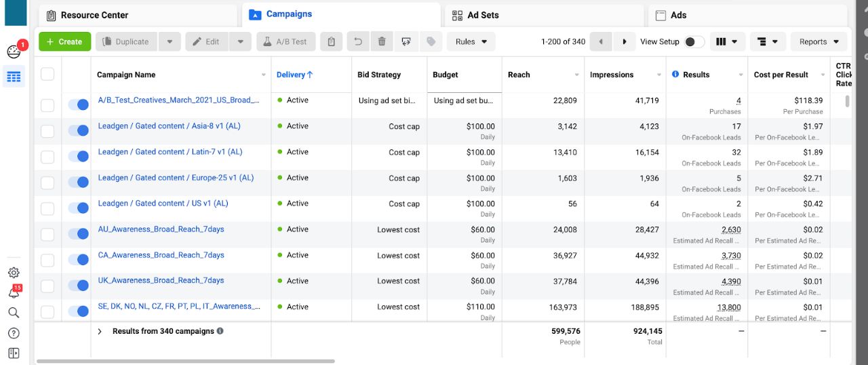This screenshot has height=365, width=868.
Task: Select all campaigns with header checkbox
Action: pyautogui.click(x=47, y=74)
